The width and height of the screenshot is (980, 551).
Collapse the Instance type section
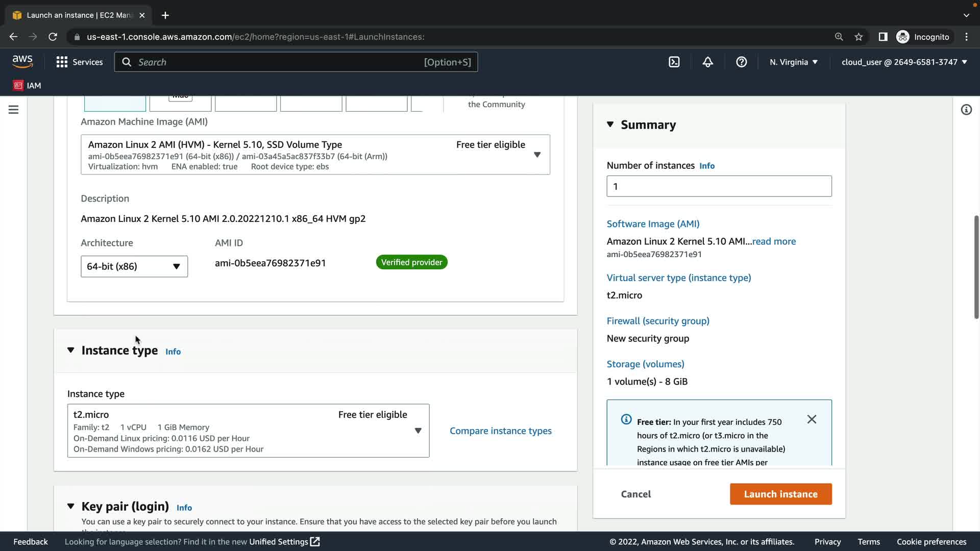coord(71,350)
